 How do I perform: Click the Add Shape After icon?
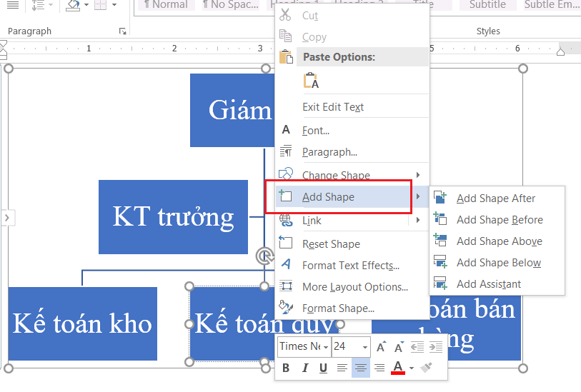click(440, 198)
